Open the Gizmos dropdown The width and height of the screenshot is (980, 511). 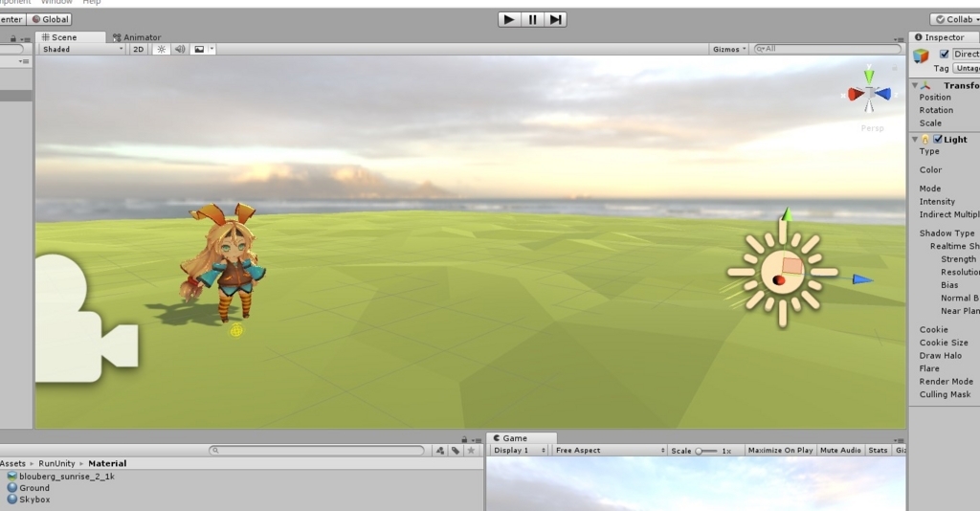728,50
